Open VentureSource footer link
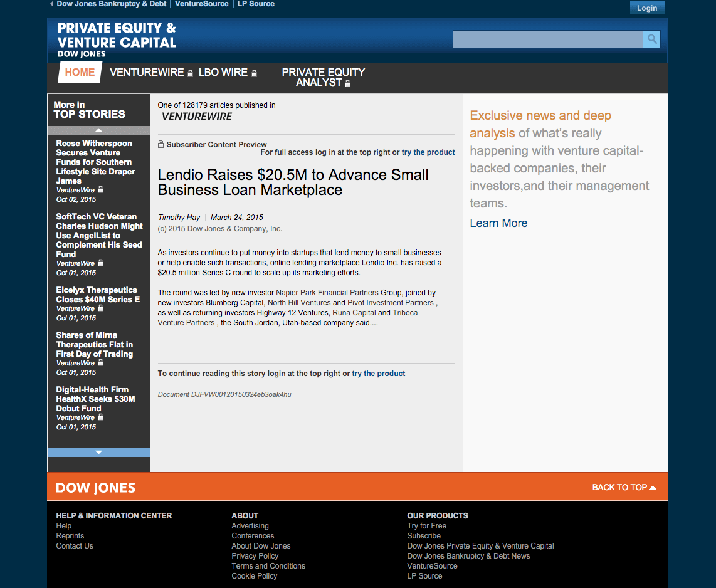716x588 pixels. (x=433, y=566)
